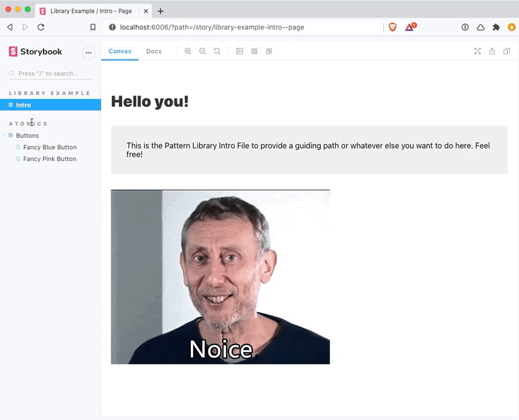The height and width of the screenshot is (420, 519).
Task: Open the Fancy Blue Button story
Action: click(x=49, y=147)
